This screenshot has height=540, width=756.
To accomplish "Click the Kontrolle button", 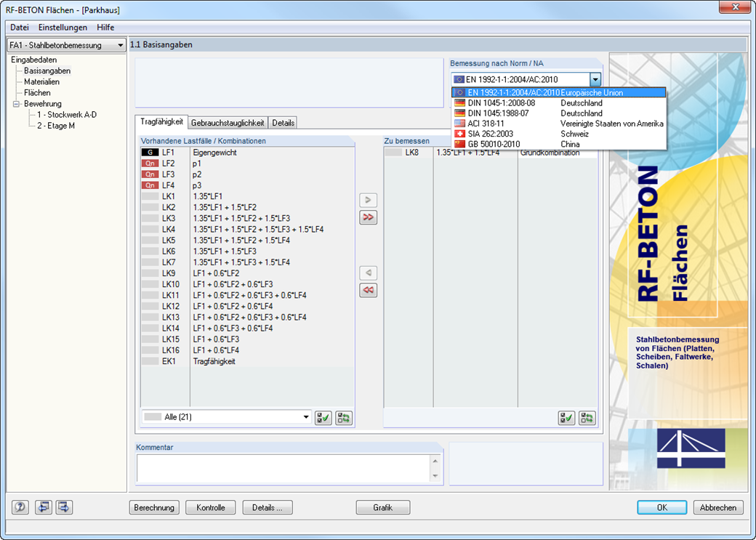I will (x=211, y=508).
